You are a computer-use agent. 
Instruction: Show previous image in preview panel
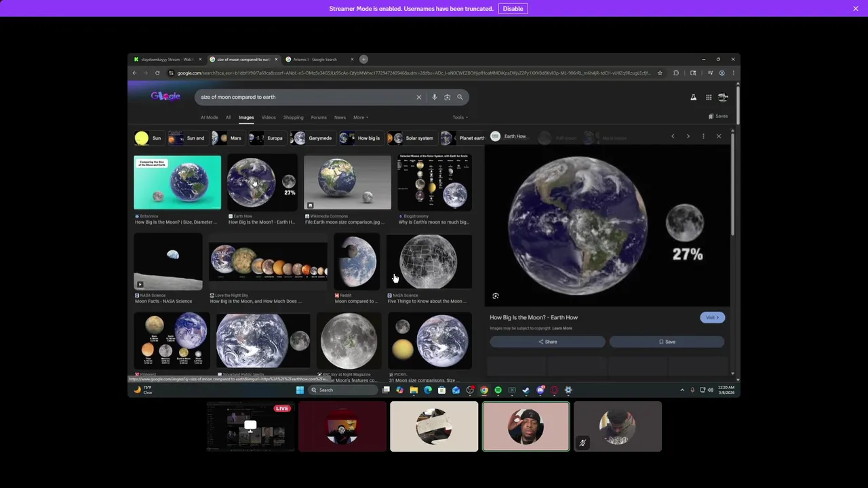[x=673, y=136]
